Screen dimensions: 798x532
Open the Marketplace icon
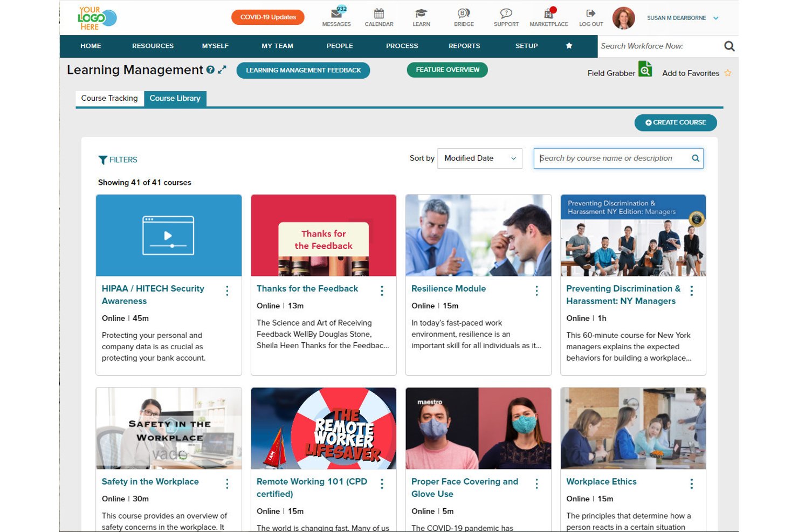(549, 13)
